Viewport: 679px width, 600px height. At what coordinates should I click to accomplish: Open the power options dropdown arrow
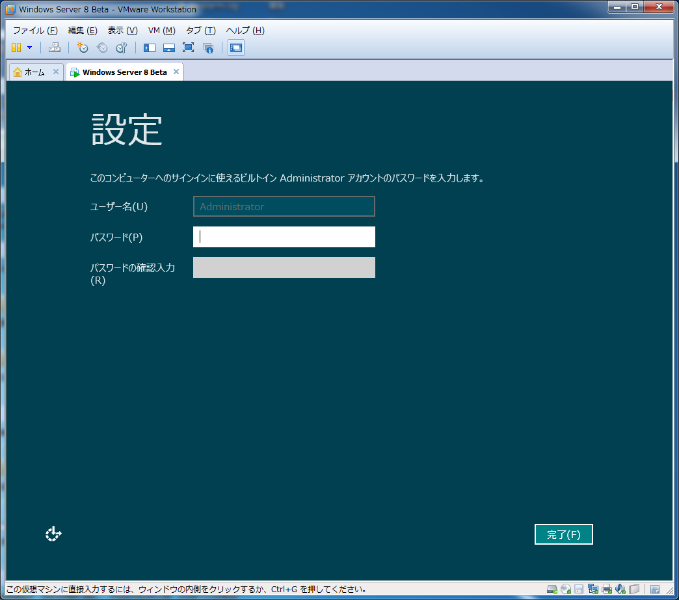click(29, 47)
